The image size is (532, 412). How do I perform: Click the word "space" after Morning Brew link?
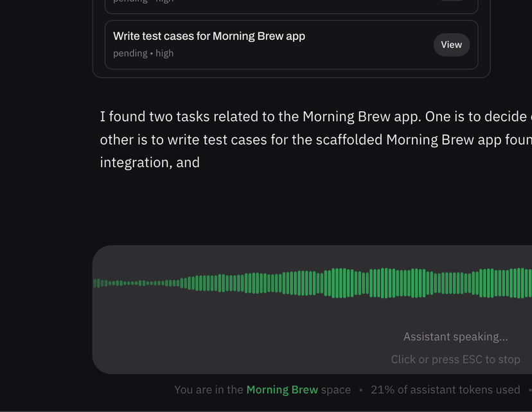336,390
